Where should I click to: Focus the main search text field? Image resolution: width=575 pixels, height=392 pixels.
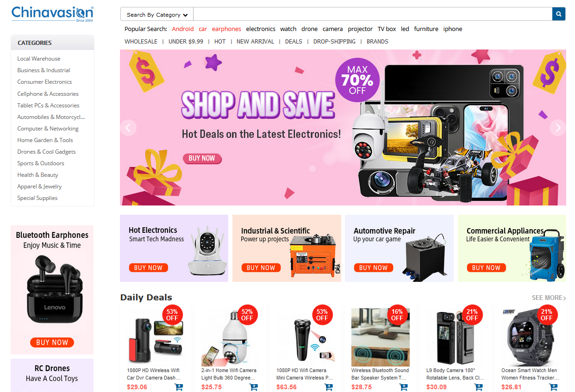[x=373, y=14]
